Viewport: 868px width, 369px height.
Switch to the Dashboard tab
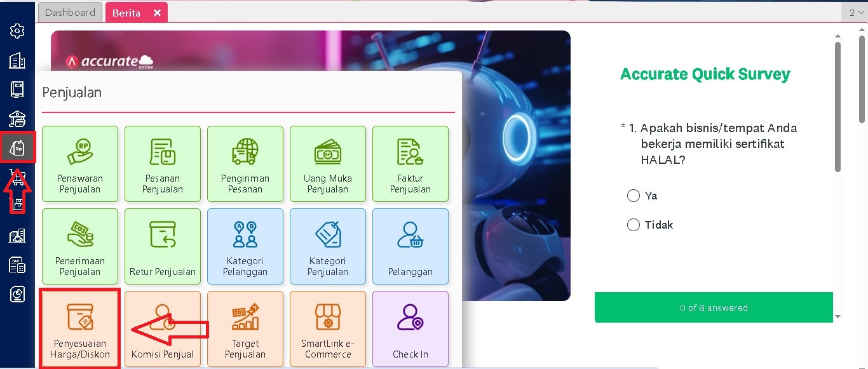70,13
